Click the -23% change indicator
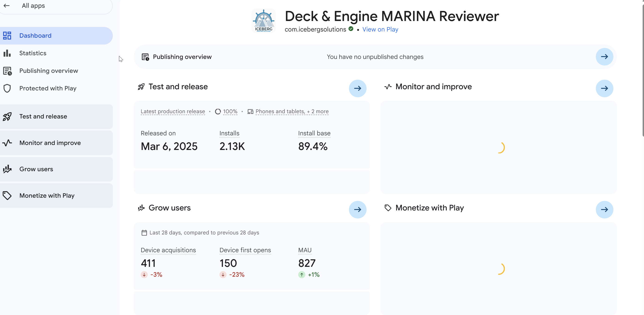The image size is (644, 315). pyautogui.click(x=232, y=275)
